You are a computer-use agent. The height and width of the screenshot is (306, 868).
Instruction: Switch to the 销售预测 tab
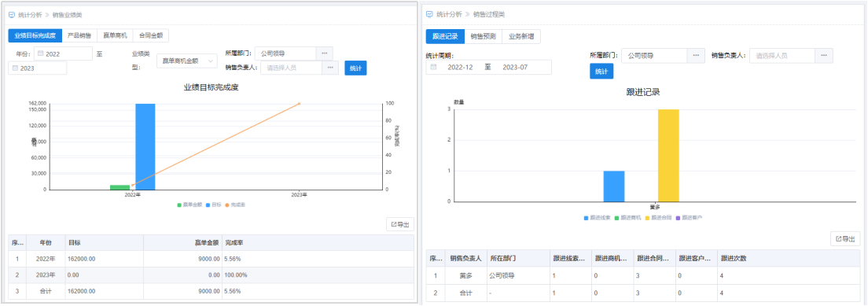point(484,37)
